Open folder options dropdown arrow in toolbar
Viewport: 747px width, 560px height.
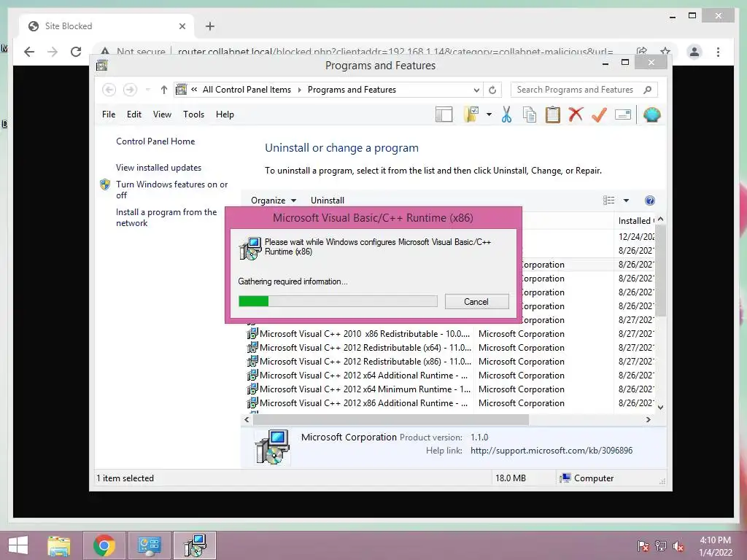[489, 114]
